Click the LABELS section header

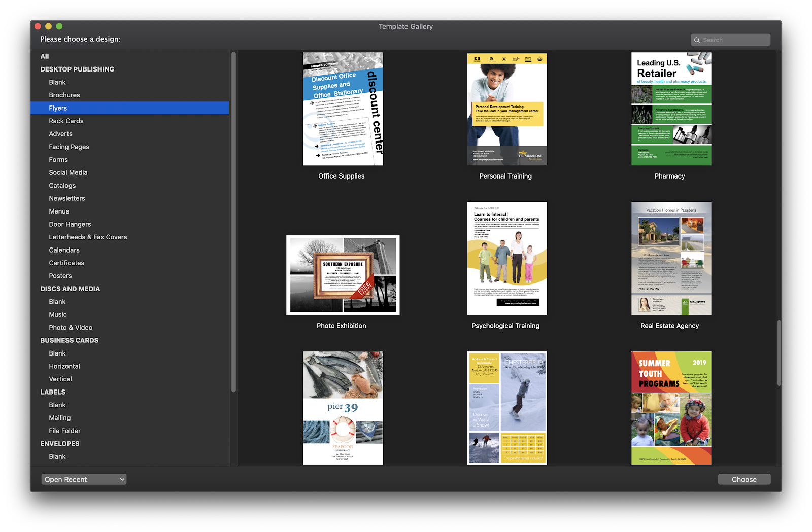[53, 393]
